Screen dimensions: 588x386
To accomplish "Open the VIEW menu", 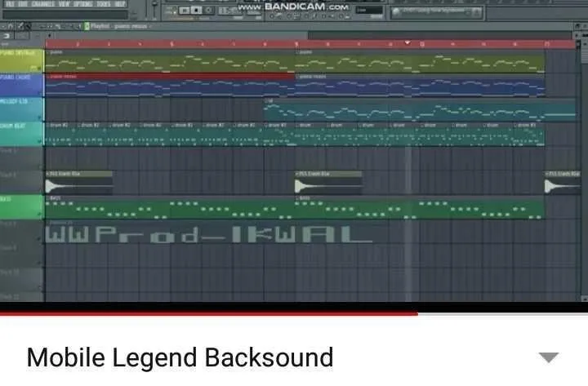I will click(x=64, y=4).
